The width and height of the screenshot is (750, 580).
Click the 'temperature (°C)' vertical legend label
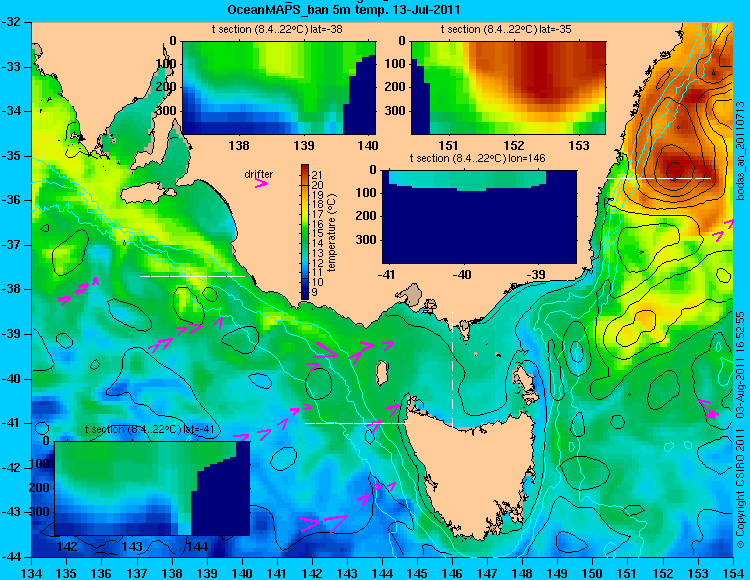pos(333,233)
